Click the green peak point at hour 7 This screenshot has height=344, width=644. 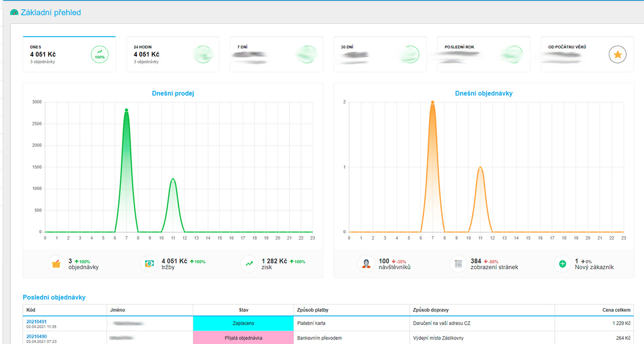coord(126,110)
